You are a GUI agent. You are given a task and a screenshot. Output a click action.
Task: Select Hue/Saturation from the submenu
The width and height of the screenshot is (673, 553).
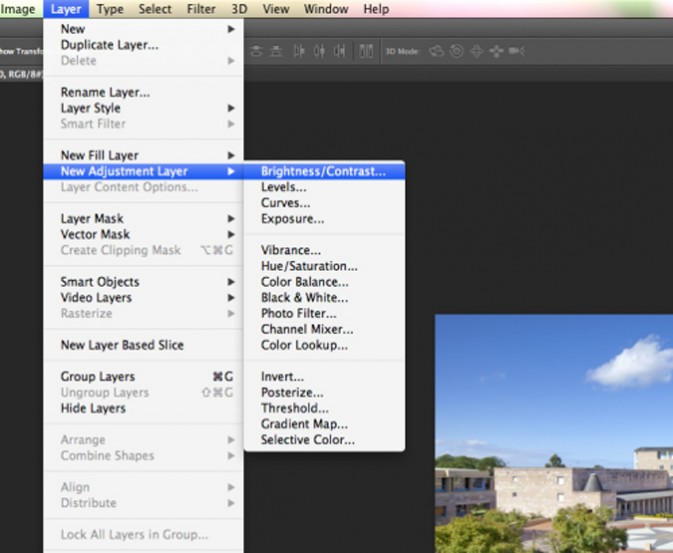pyautogui.click(x=309, y=266)
